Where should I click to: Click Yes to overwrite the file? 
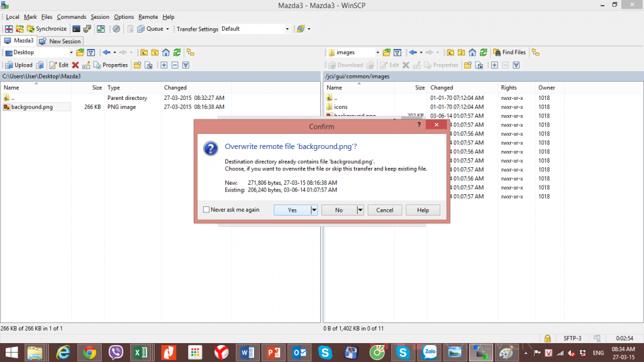pos(292,210)
